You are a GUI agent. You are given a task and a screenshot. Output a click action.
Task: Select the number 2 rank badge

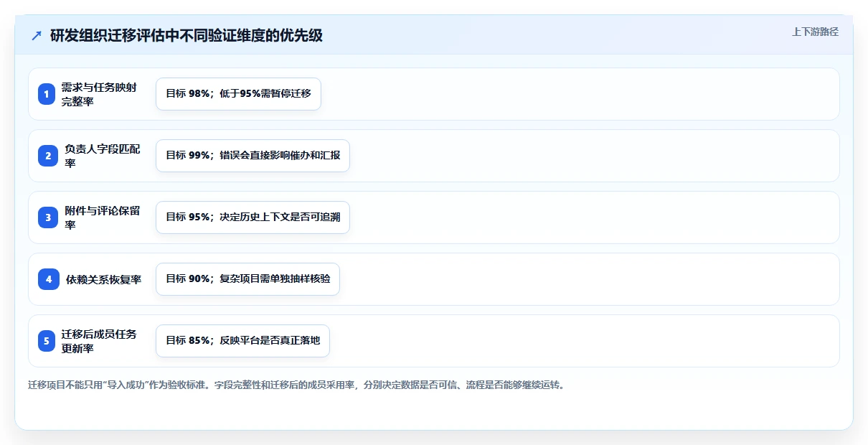tap(47, 156)
